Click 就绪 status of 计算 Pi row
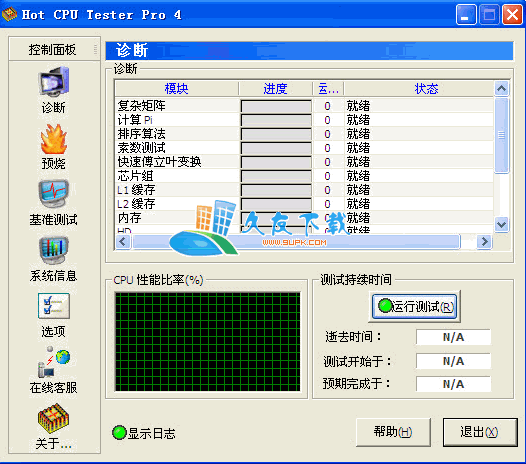The height and width of the screenshot is (464, 526). [358, 120]
